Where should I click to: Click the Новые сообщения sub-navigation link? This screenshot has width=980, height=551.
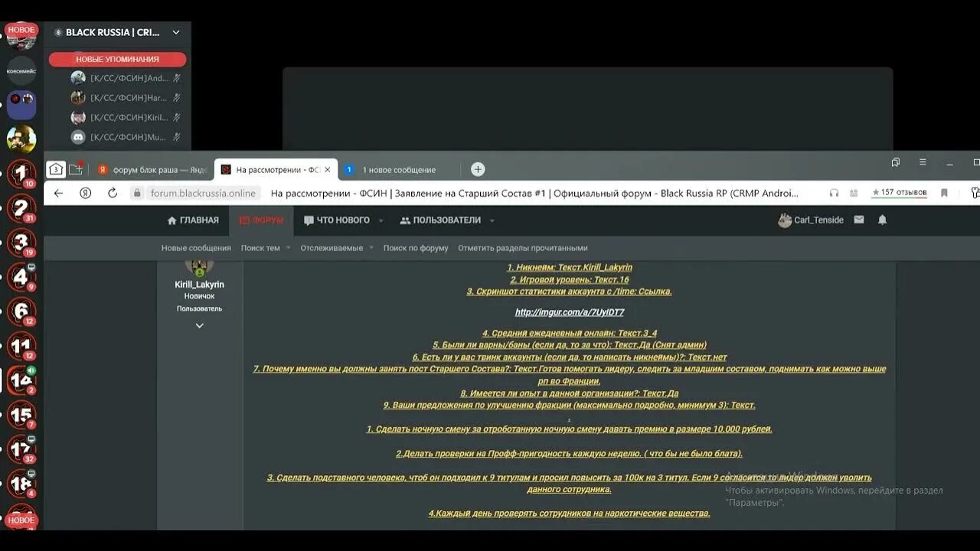196,248
